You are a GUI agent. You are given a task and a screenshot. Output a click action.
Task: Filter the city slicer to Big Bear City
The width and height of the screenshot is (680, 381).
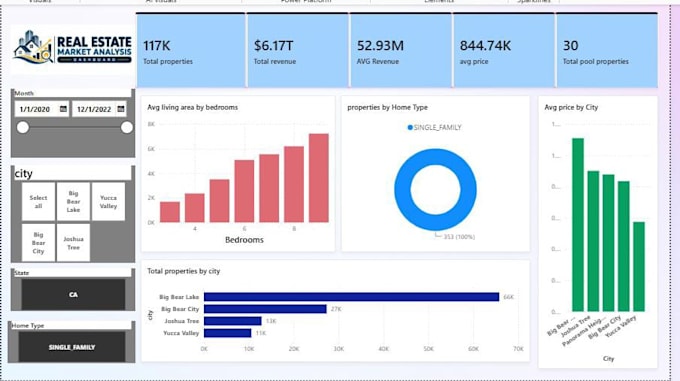point(39,243)
